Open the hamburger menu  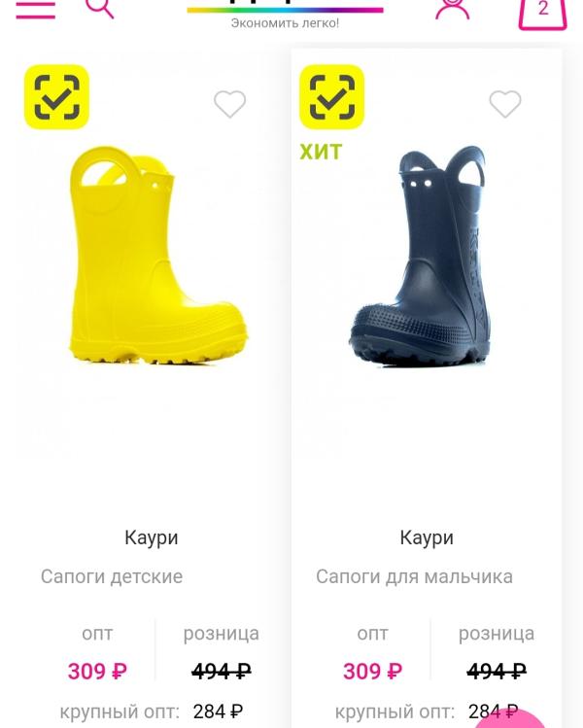[35, 9]
